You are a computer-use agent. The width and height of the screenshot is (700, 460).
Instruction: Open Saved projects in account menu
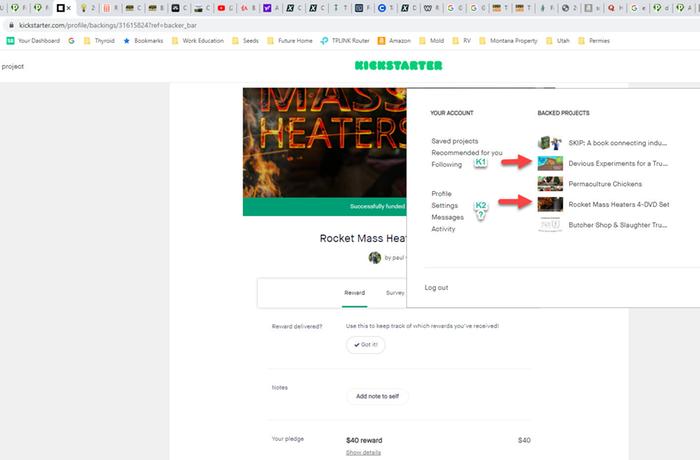click(x=454, y=141)
